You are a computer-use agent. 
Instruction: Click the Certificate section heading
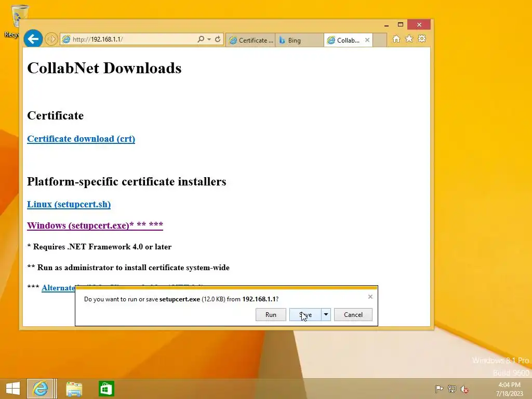coord(55,116)
